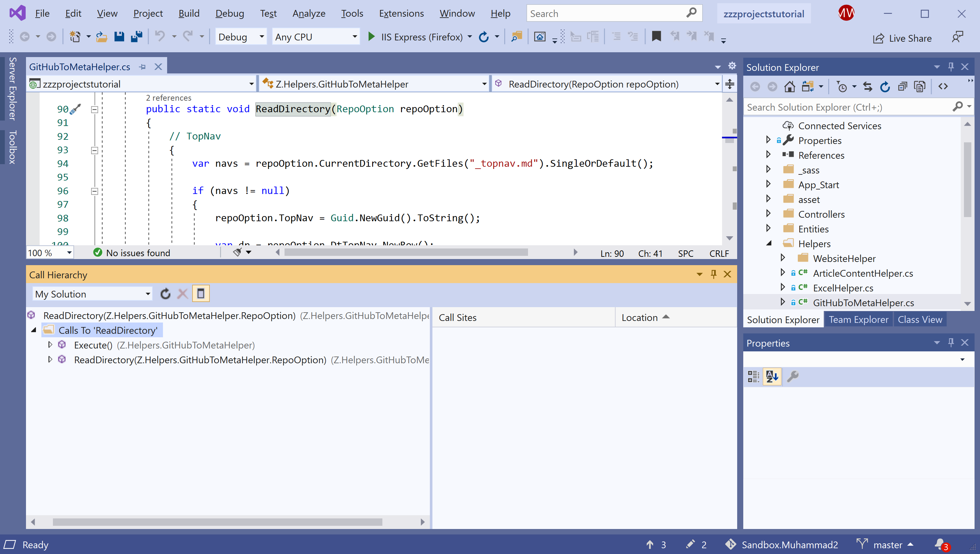Open the property pages wrench icon

click(793, 376)
